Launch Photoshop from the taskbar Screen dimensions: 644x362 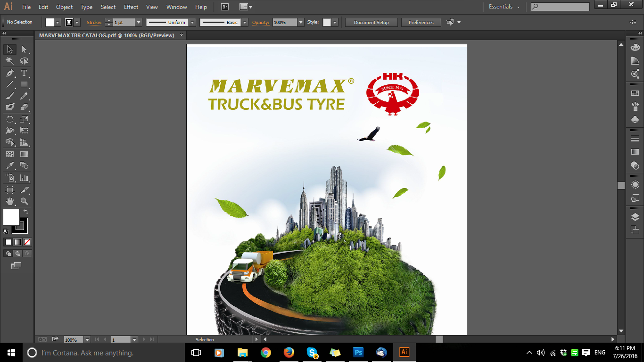pos(358,352)
